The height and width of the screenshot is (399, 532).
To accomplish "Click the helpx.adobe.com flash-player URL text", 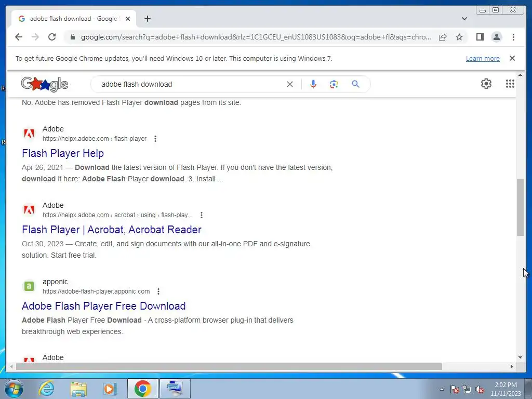I will click(95, 139).
